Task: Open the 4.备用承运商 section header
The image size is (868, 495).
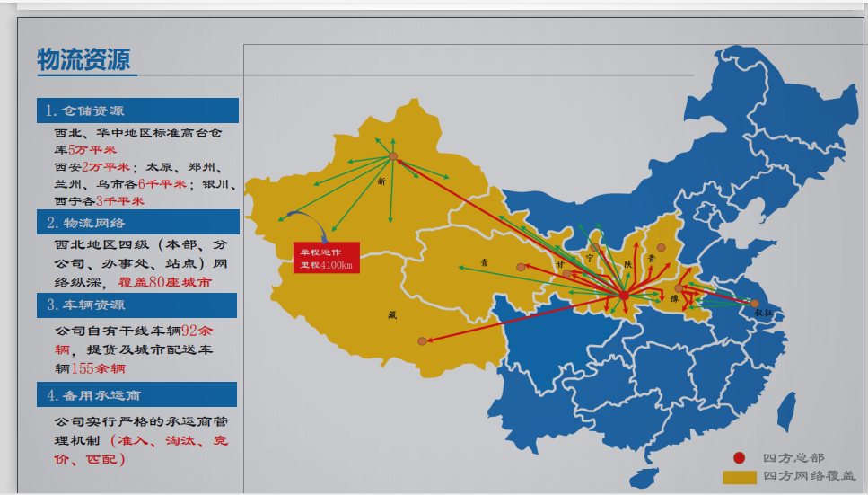Action: pyautogui.click(x=137, y=394)
